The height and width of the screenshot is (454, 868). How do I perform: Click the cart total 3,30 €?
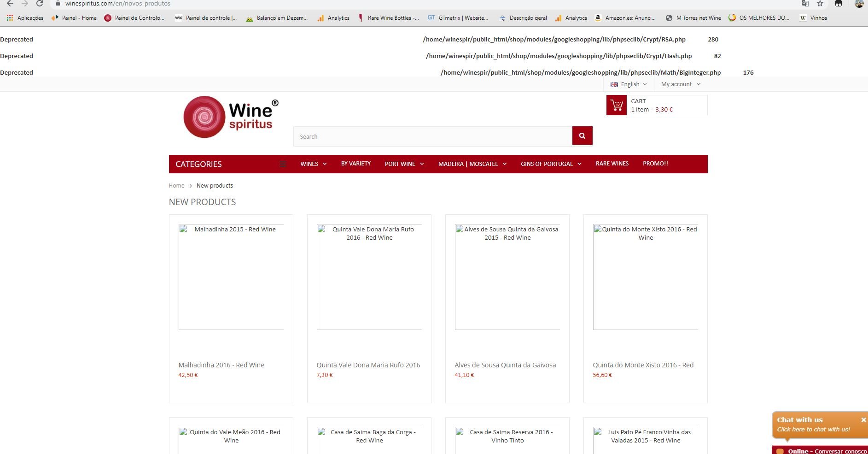(664, 110)
